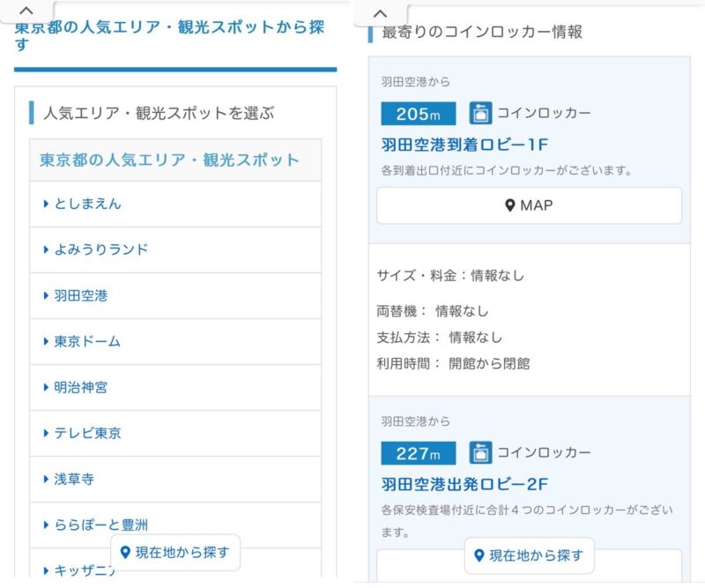This screenshot has width=705, height=588.
Task: Click location pin icon in left 現在地から探す
Action: pos(125,553)
